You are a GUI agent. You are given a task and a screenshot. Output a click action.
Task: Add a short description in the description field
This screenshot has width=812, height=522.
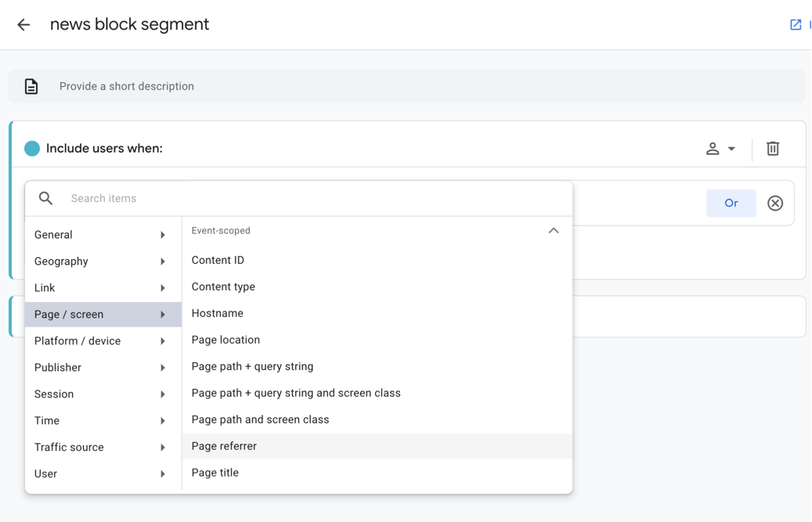406,86
